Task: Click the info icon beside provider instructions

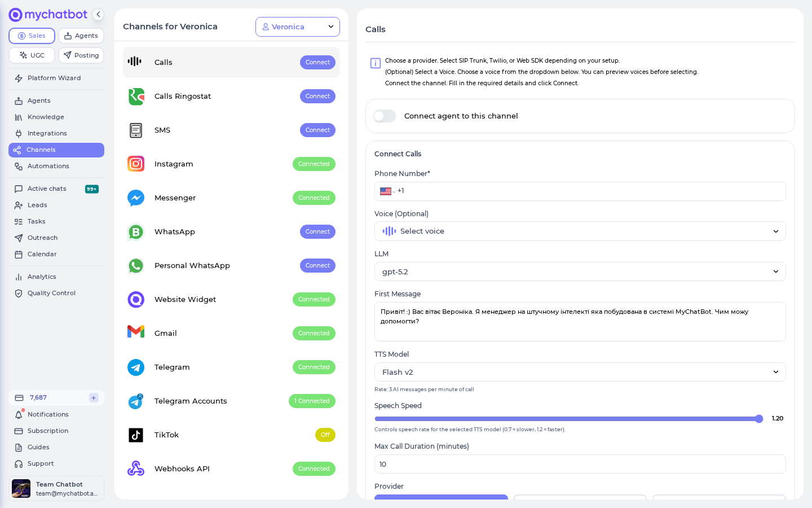Action: pyautogui.click(x=376, y=63)
